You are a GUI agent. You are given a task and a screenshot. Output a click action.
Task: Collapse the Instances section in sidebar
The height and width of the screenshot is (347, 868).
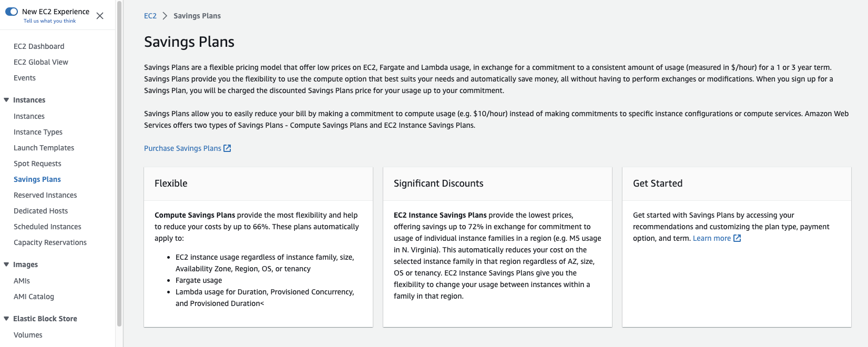tap(6, 99)
